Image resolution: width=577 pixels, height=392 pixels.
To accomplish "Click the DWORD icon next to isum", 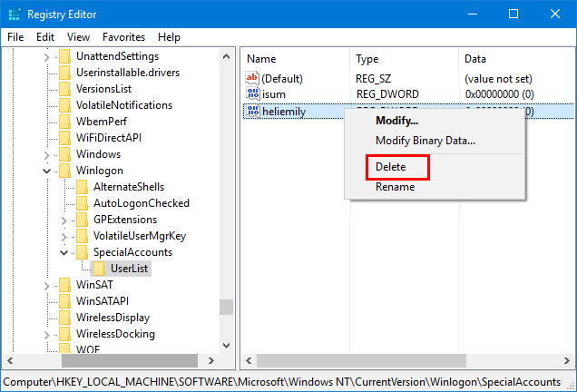I will pos(252,95).
